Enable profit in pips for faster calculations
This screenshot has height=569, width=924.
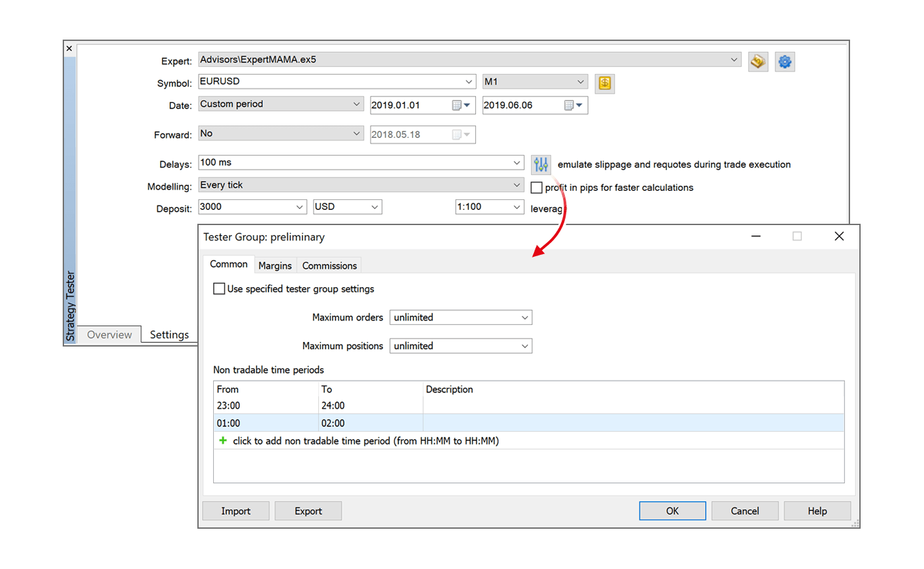537,187
